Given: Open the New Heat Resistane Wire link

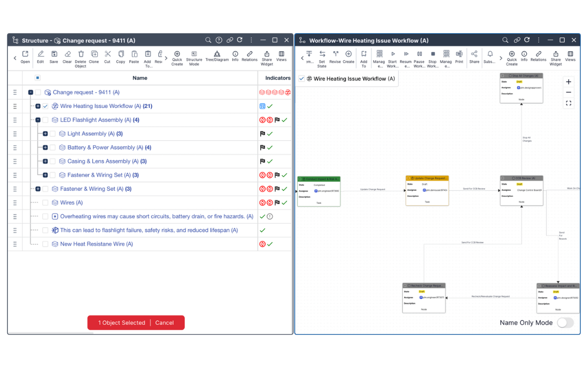Looking at the screenshot, I should pyautogui.click(x=93, y=244).
